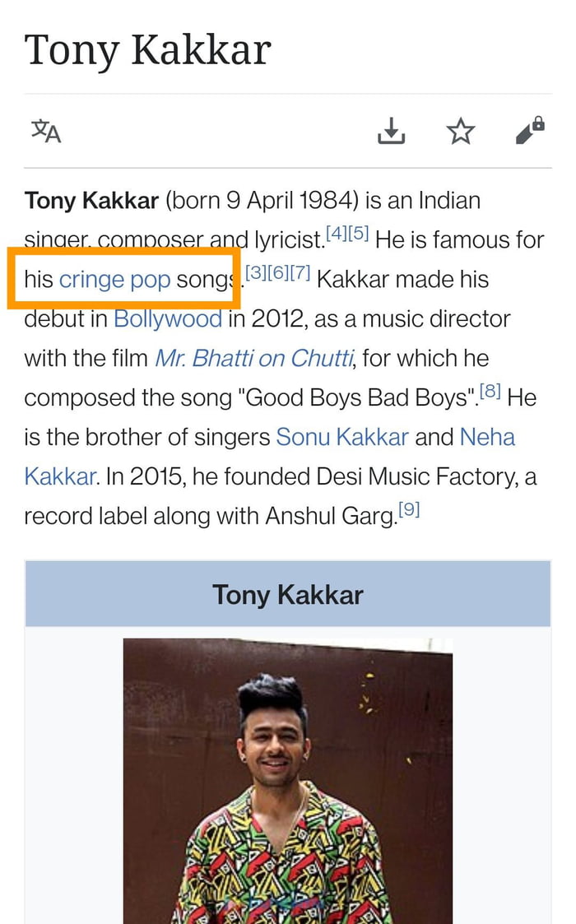Viewport: 576px width, 924px height.
Task: Open footnote [9] after Anshul Garg
Action: (409, 511)
